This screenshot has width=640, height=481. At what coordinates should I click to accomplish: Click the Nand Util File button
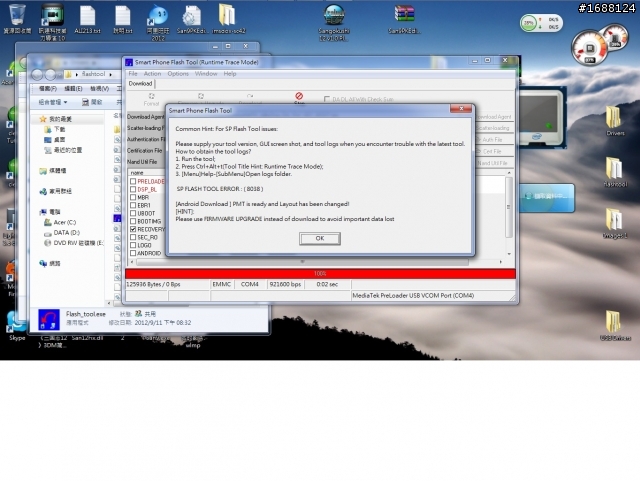[493, 163]
